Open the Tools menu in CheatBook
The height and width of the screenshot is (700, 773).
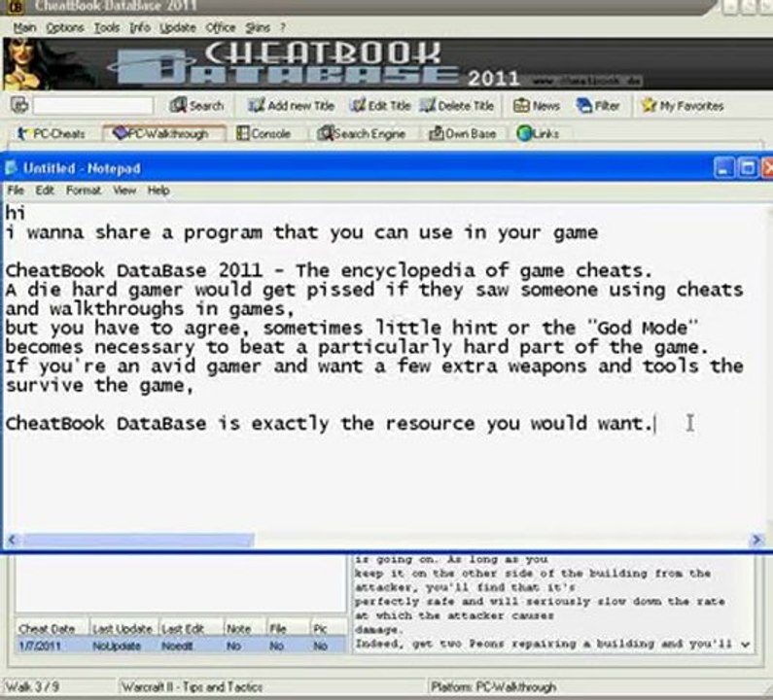pos(107,27)
